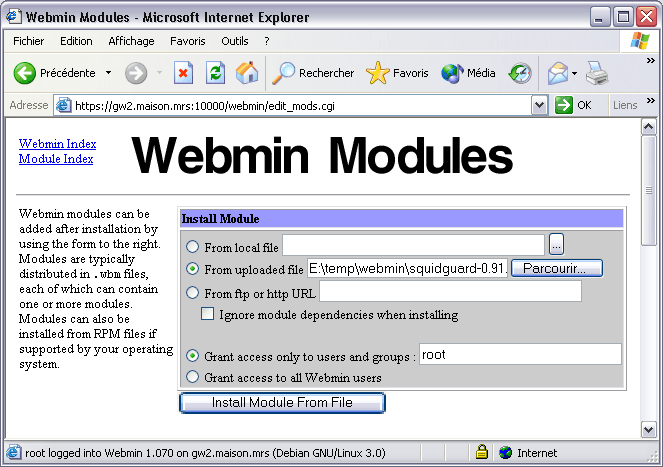Click the vertical scrollbar thumb
Viewport: 663px width, 467px height.
[649, 190]
